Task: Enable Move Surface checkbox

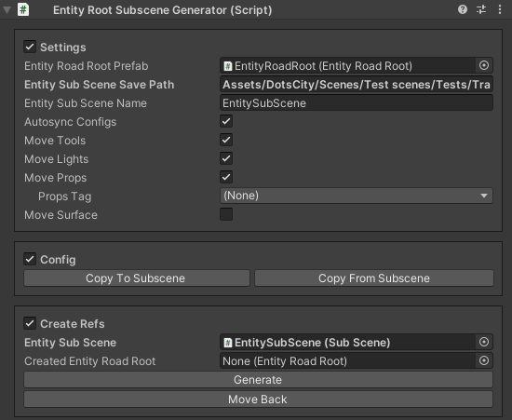Action: pos(226,214)
